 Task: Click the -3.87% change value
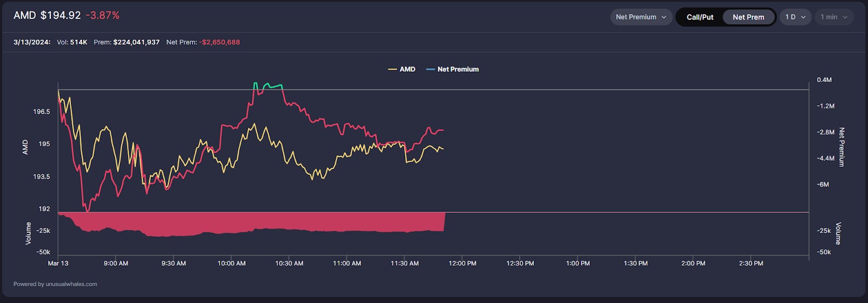coord(103,15)
